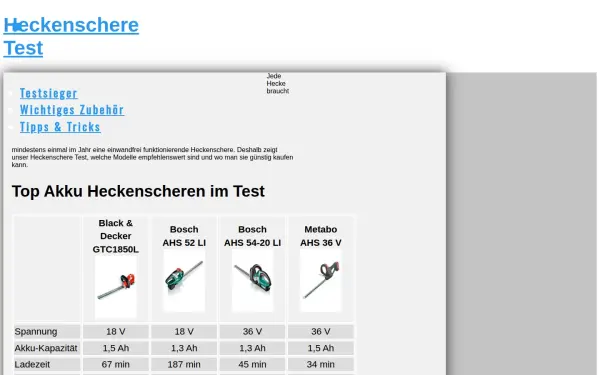Click the 34 min Ladezeit cell
The height and width of the screenshot is (375, 600).
coord(321,364)
